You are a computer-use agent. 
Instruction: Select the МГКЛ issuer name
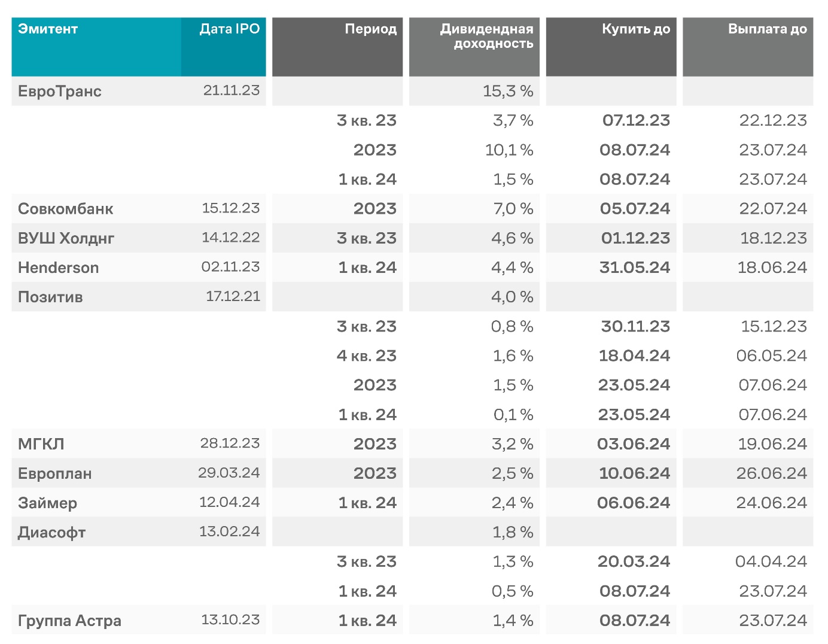pos(41,444)
